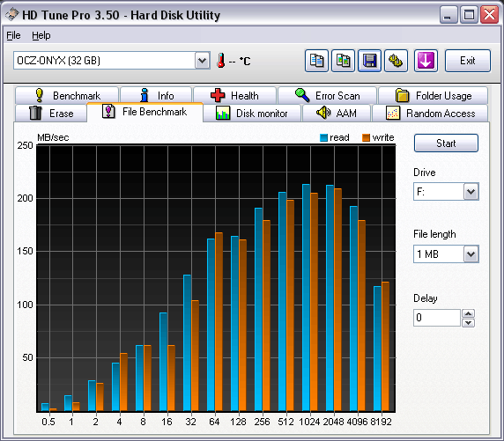Click the 0.5 label on chart axis
The image size is (504, 441).
click(48, 422)
